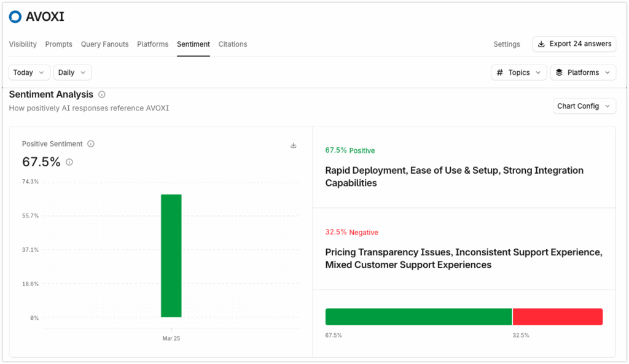Screen dimensions: 629x364
Task: Click the Export 24 answers button
Action: coord(574,44)
